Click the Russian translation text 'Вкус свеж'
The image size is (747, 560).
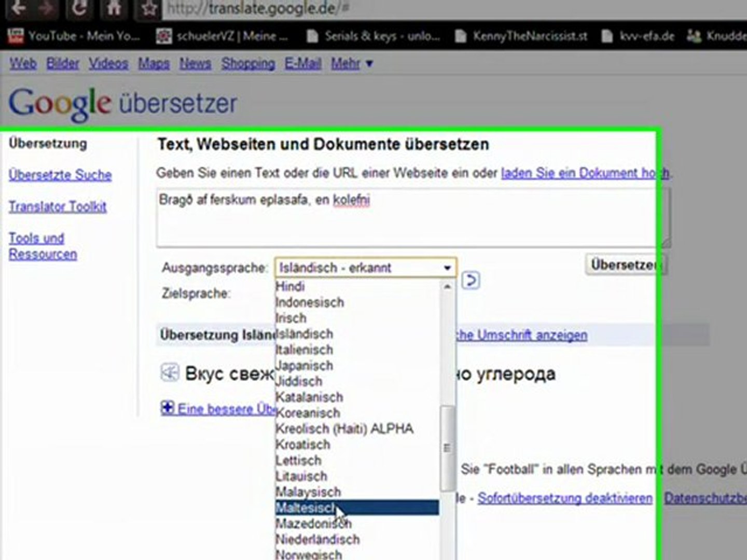pyautogui.click(x=229, y=373)
